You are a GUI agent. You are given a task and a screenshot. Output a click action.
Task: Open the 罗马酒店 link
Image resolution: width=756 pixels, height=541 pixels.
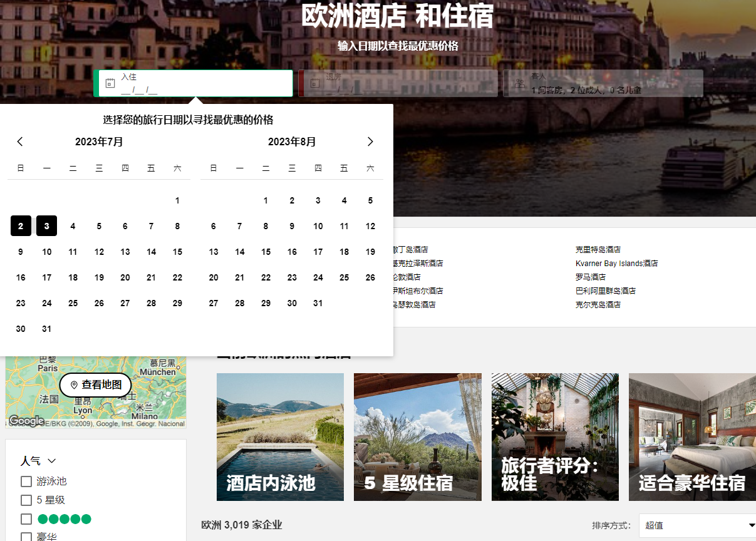(x=591, y=277)
